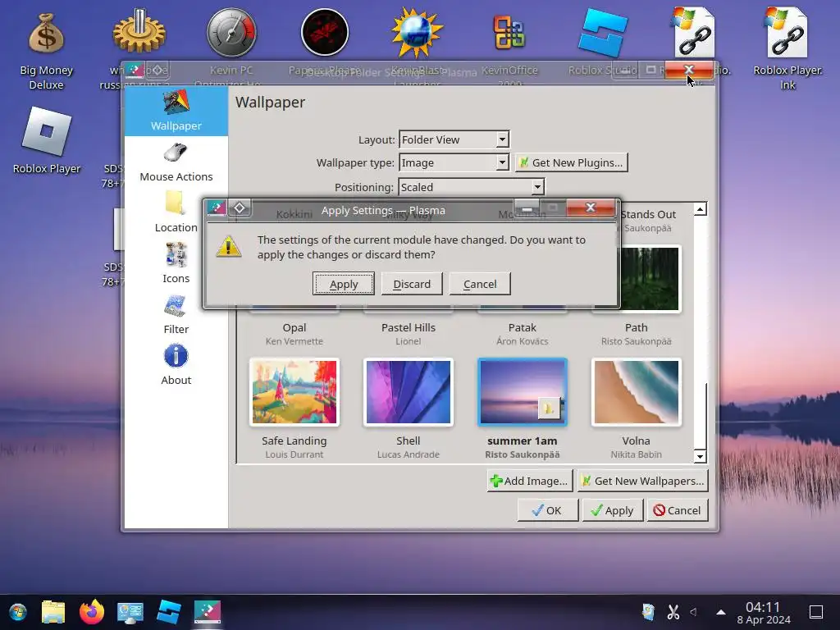
Task: Minimize the Apply Settings dialog
Action: click(527, 208)
